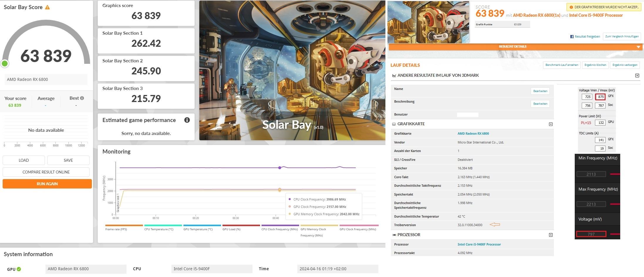Click the Solar Bay Score warning icon
Image resolution: width=644 pixels, height=277 pixels.
(47, 7)
